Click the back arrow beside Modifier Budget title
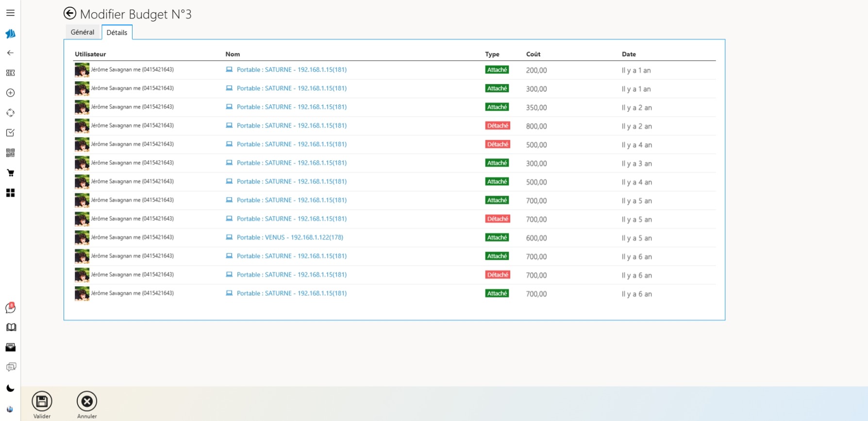868x421 pixels. [x=70, y=14]
